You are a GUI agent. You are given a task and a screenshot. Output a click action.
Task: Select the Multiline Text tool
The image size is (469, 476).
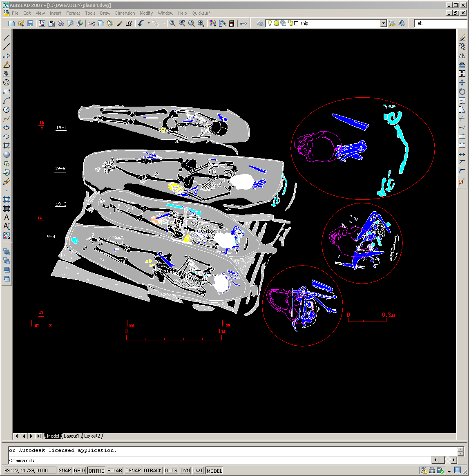7,217
